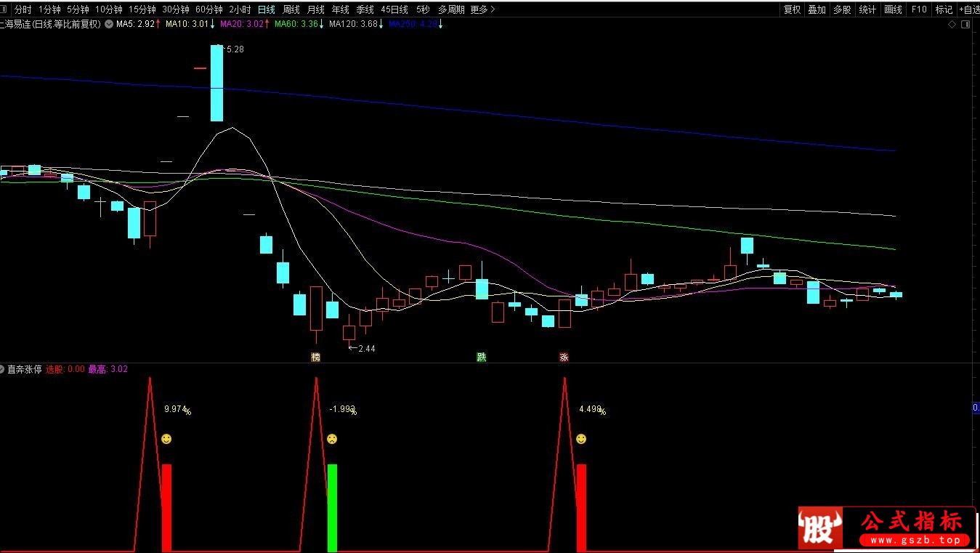Click the smiley face under 9.974%

click(x=166, y=439)
